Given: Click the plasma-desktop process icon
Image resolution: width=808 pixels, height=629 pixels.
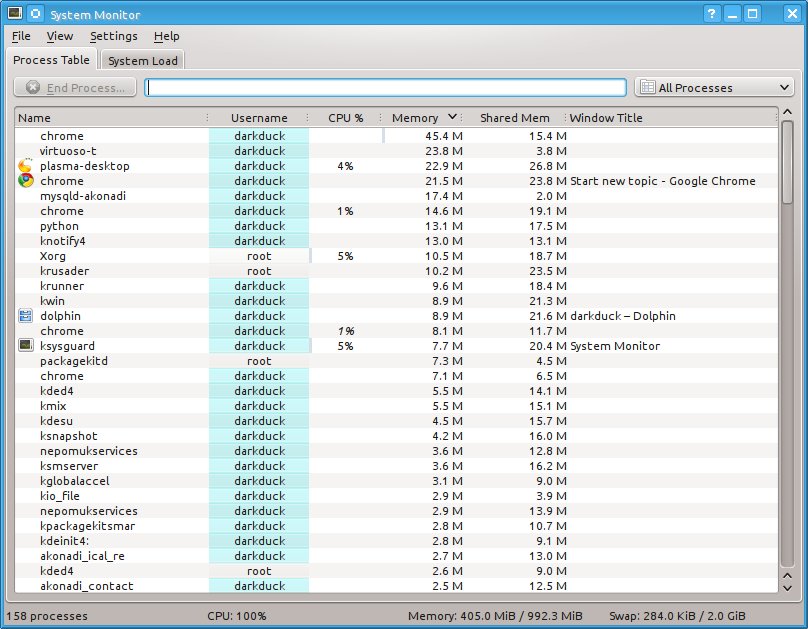Looking at the screenshot, I should click(x=26, y=166).
